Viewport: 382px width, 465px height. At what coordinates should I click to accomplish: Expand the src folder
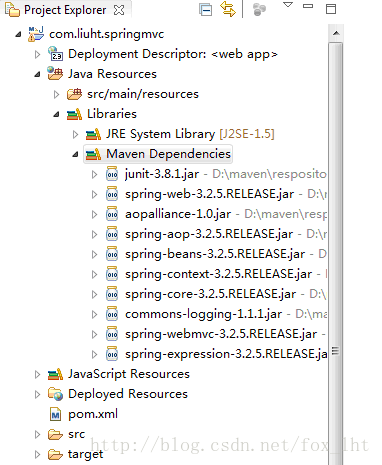[37, 434]
